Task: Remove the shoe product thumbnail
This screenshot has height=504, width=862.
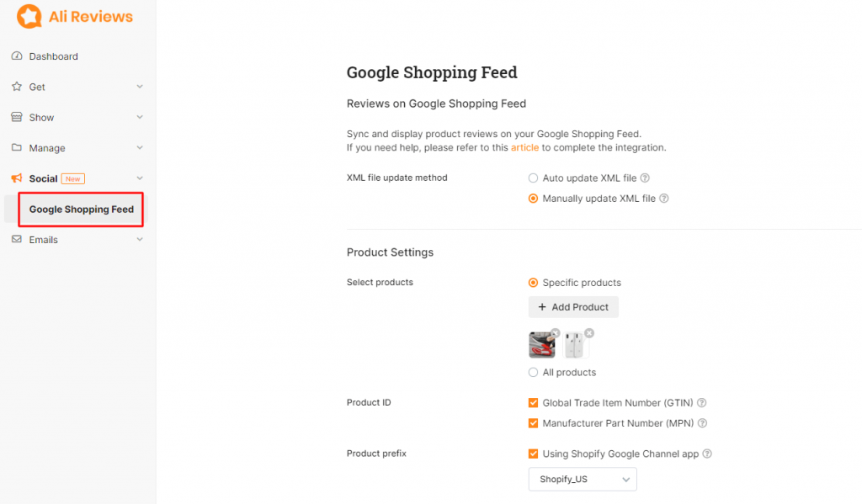Action: click(556, 333)
